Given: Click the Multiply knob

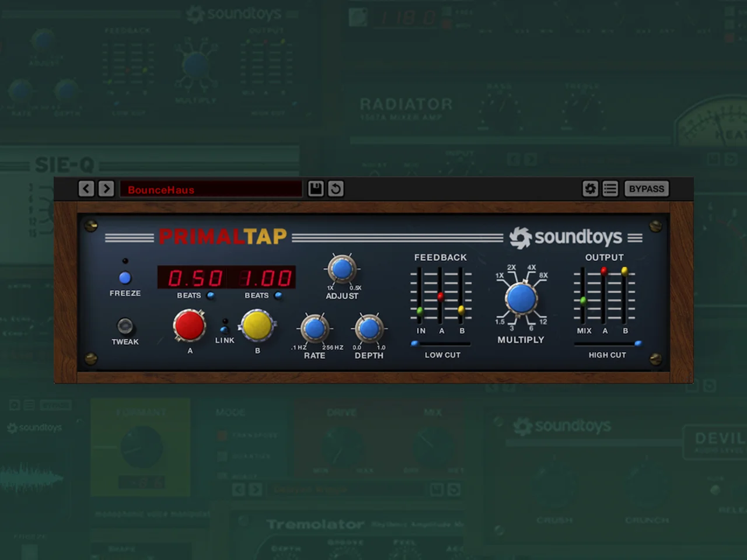Looking at the screenshot, I should tap(521, 298).
